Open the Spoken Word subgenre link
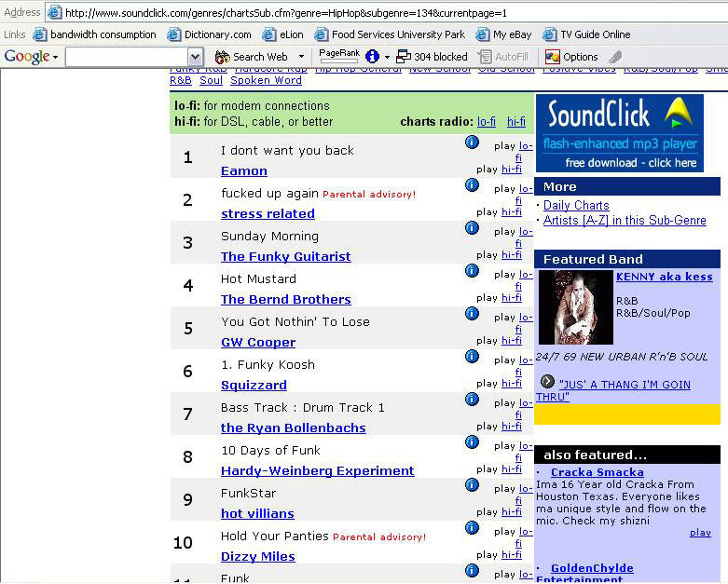The height and width of the screenshot is (584, 728). click(266, 80)
